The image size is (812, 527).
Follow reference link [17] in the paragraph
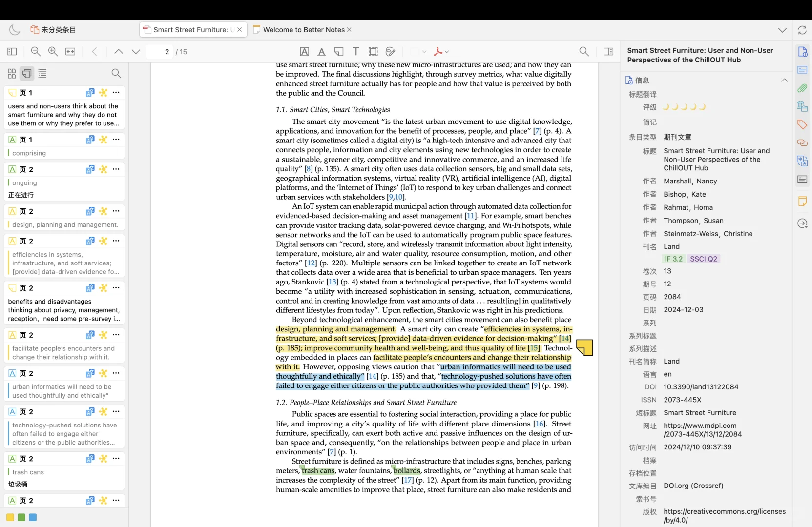(408, 480)
